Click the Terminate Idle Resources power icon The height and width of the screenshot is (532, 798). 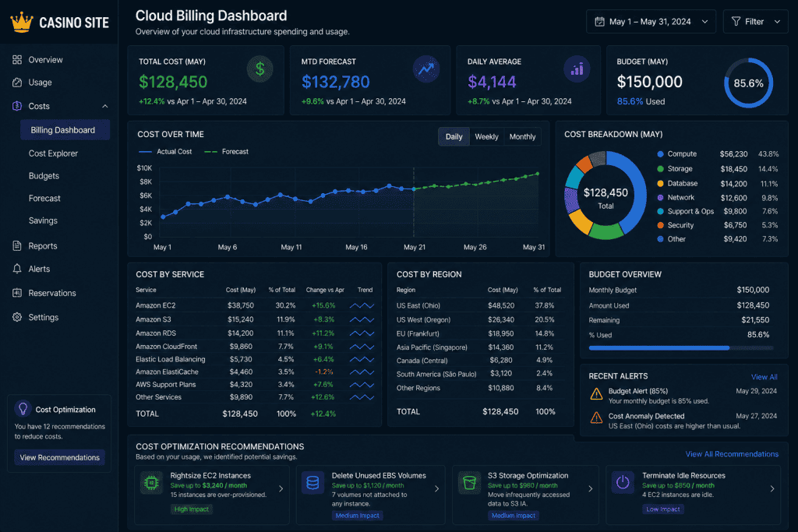(623, 483)
